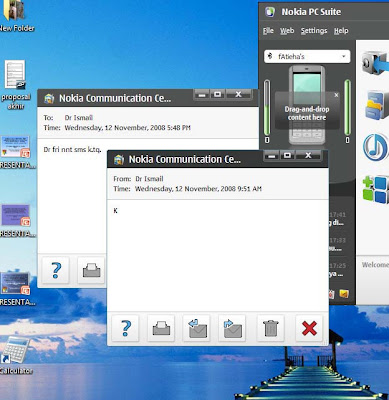This screenshot has height=400, width=389.
Task: Click the Backup safe icon in Nokia PC Suite
Action: pos(375,63)
